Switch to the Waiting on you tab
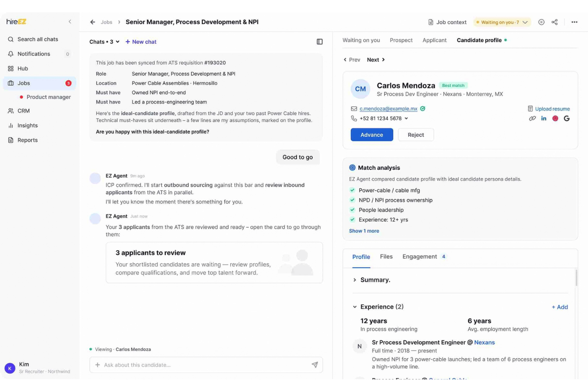This screenshot has width=588, height=392. (x=361, y=40)
